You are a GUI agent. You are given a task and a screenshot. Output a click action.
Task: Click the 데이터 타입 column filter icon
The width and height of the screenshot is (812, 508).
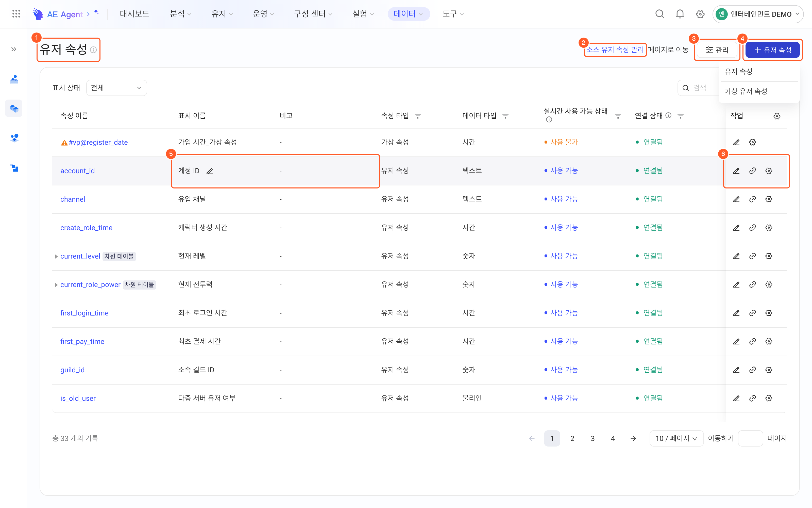pos(505,116)
